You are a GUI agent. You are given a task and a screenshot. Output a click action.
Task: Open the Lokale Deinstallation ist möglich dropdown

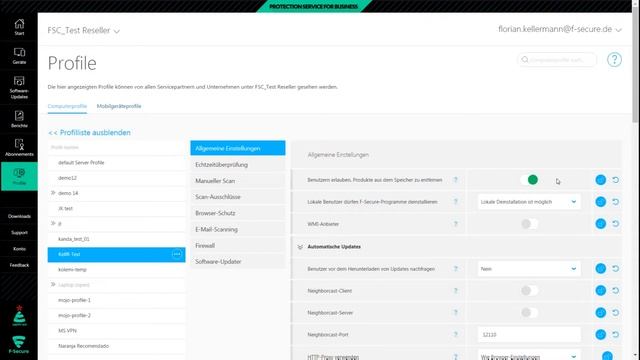click(529, 202)
